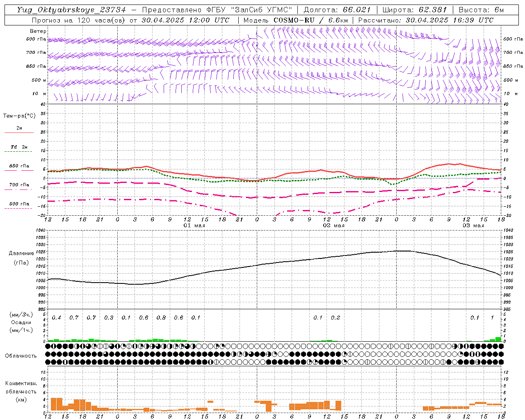The height and width of the screenshot is (420, 525).
Task: Click the dashed line sample under Td 2м legend
Action: [19, 152]
